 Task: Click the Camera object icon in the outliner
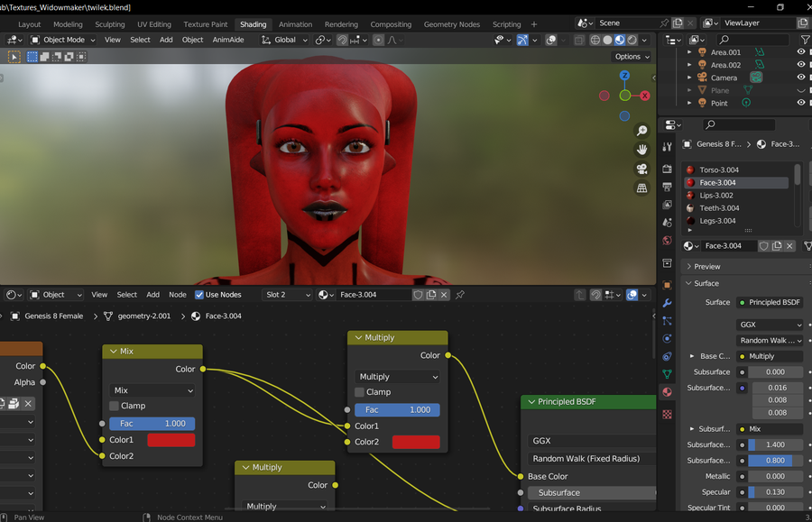pyautogui.click(x=702, y=78)
